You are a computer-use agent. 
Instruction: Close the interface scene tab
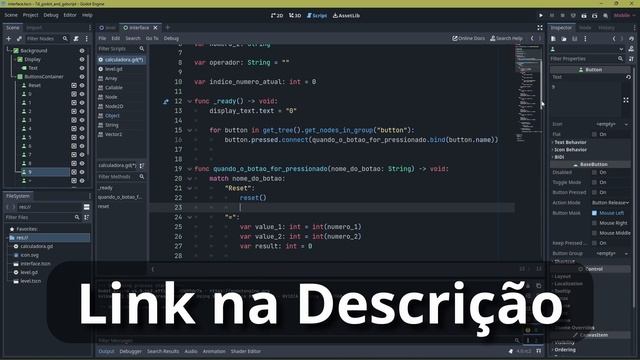(156, 28)
